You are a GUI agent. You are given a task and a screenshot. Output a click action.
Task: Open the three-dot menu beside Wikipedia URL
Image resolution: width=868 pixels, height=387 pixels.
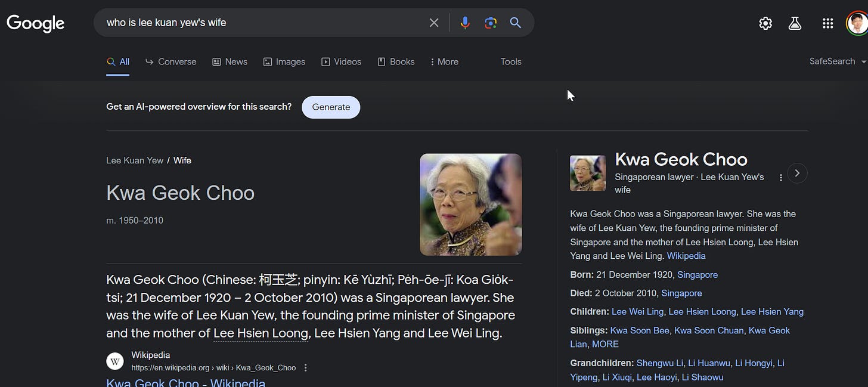point(305,368)
